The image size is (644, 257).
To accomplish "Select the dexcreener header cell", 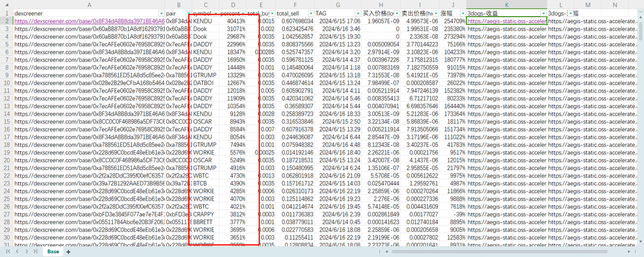I will coord(89,12).
